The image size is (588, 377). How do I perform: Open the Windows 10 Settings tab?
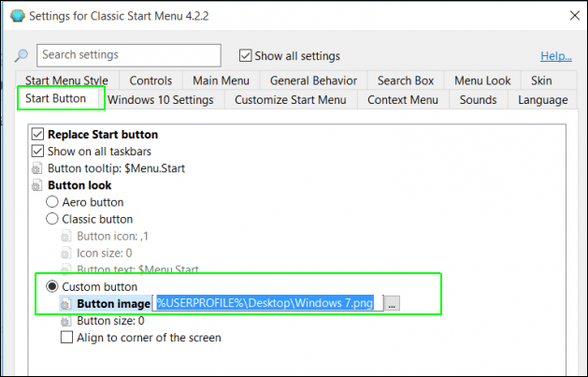tap(161, 100)
